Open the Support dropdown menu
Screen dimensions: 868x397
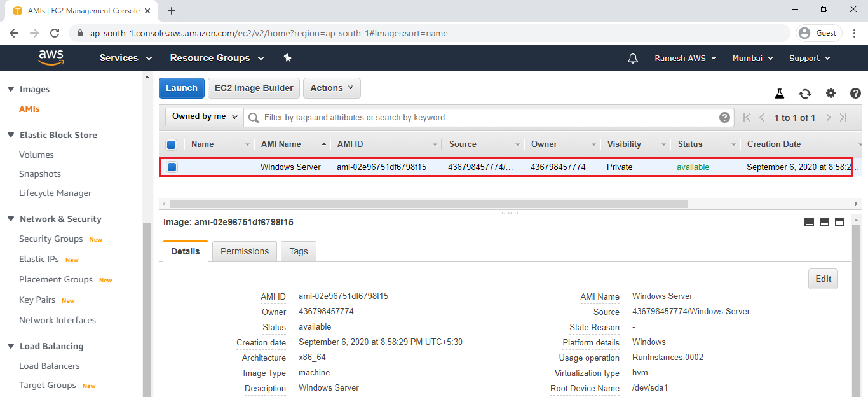(810, 58)
